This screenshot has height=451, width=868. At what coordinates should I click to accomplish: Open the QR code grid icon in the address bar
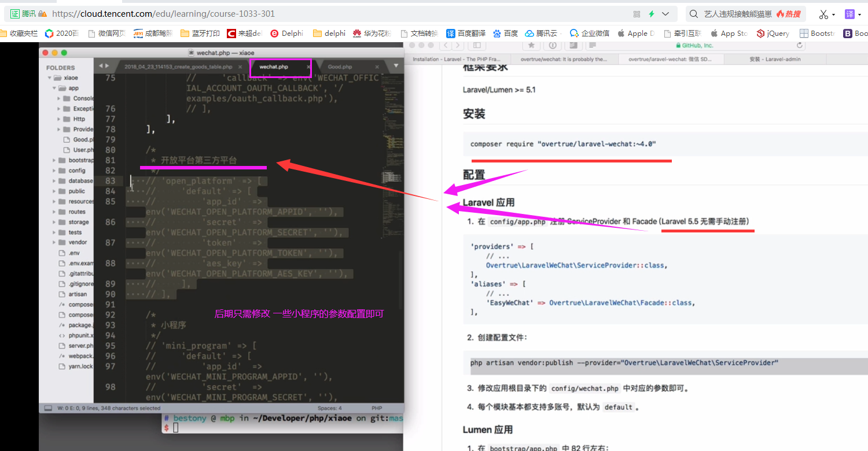637,14
